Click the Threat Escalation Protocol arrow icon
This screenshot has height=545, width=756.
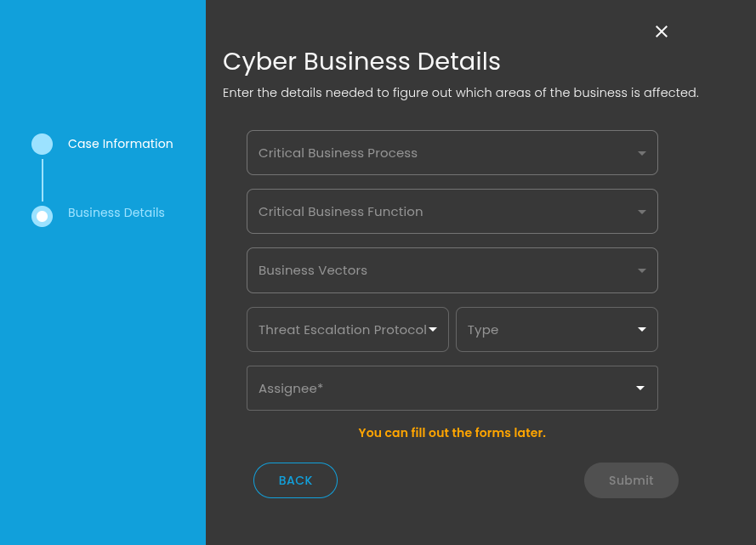pos(433,329)
